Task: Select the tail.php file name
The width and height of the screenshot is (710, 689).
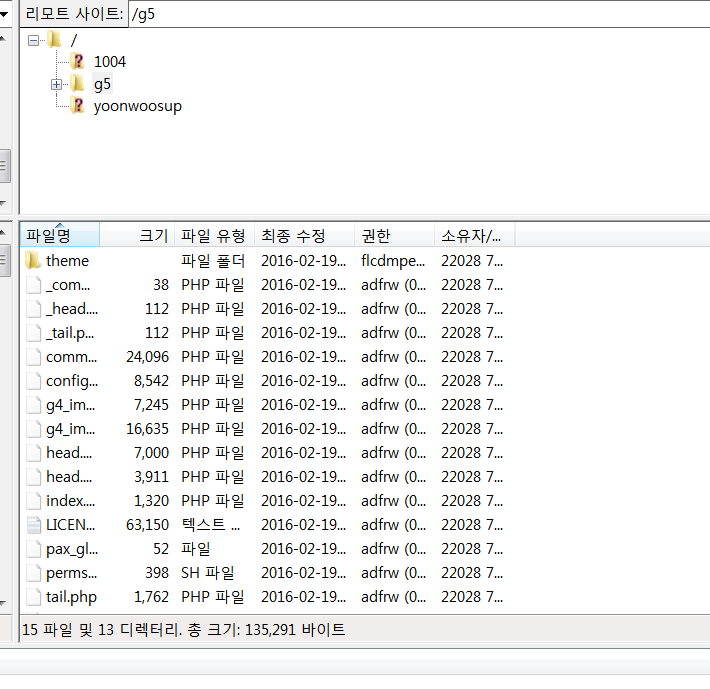Action: (72, 597)
